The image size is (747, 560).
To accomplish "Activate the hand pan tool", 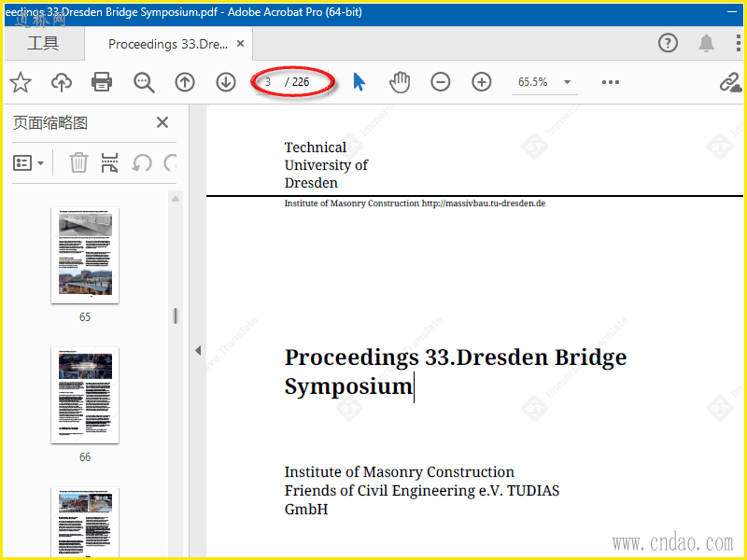I will (400, 82).
